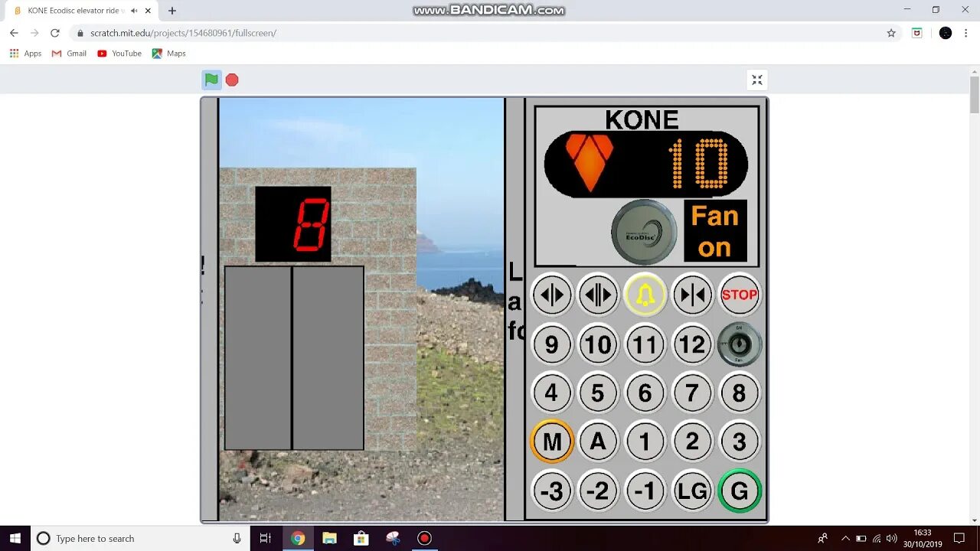Select floor 8 button
The width and height of the screenshot is (980, 551).
(740, 393)
